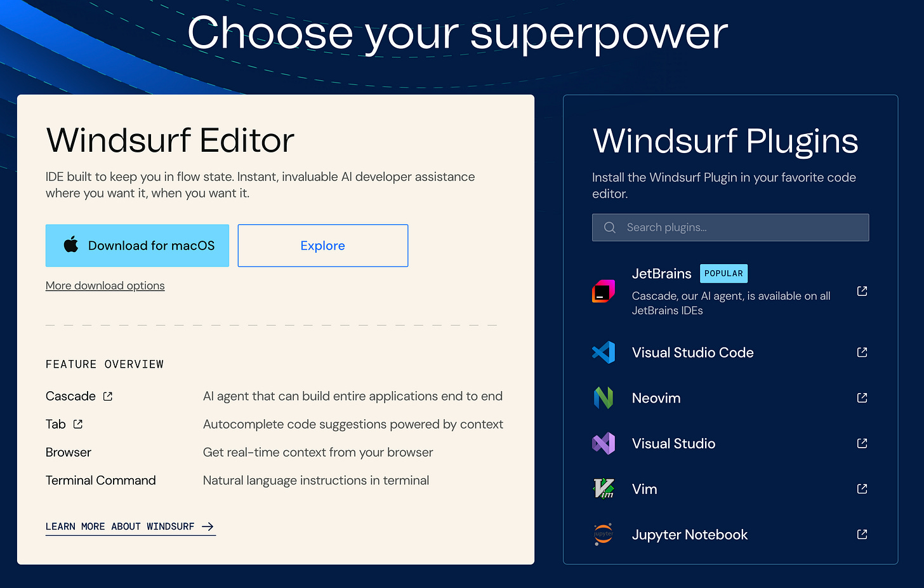Open the Neovim plugin entry
Image resolution: width=924 pixels, height=588 pixels.
point(730,398)
